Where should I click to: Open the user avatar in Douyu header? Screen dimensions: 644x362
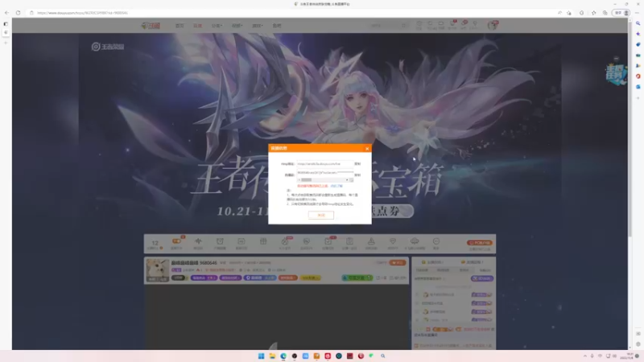click(493, 26)
